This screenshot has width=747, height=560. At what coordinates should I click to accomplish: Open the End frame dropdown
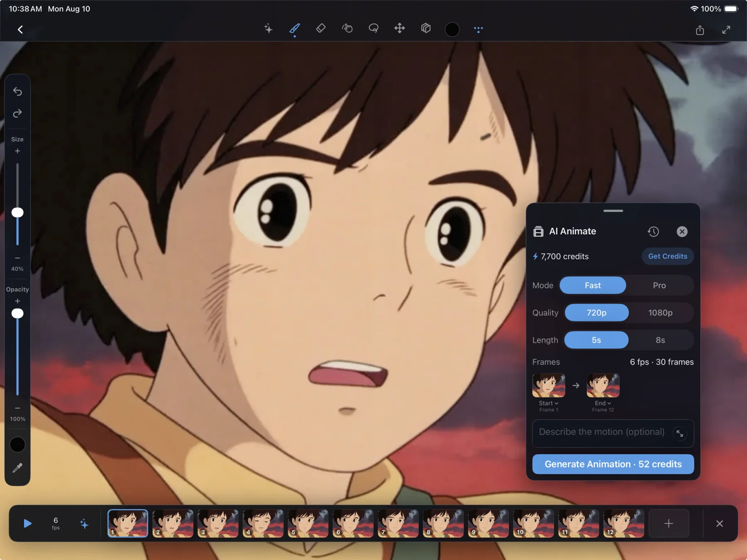603,403
